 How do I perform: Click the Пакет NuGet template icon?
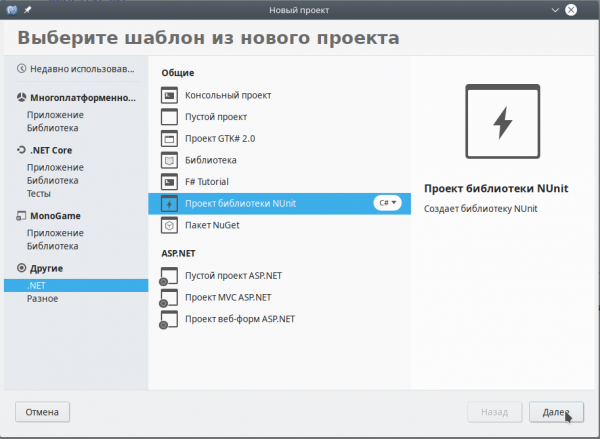click(x=170, y=225)
